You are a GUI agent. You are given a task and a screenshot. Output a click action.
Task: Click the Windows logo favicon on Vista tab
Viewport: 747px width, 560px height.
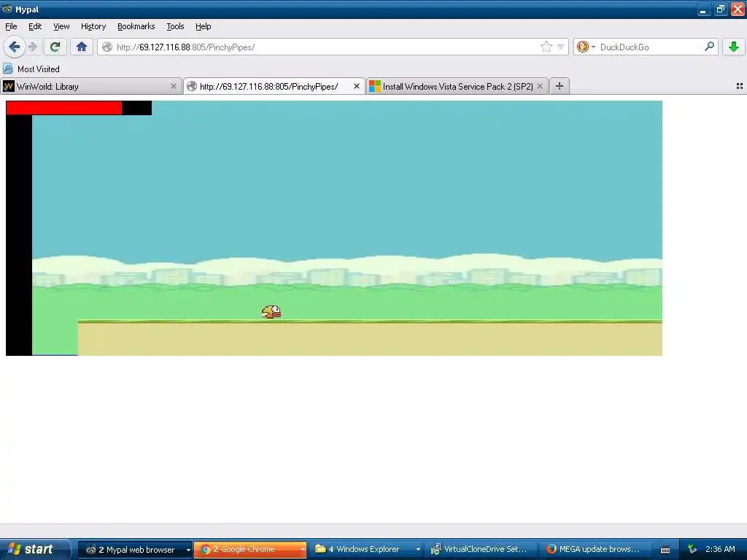375,86
